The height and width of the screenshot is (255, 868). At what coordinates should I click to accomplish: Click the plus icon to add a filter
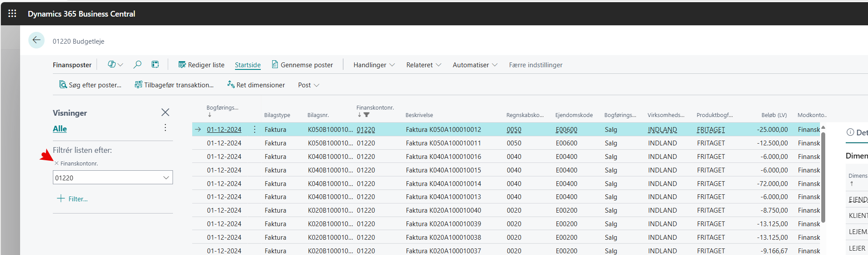pyautogui.click(x=61, y=199)
